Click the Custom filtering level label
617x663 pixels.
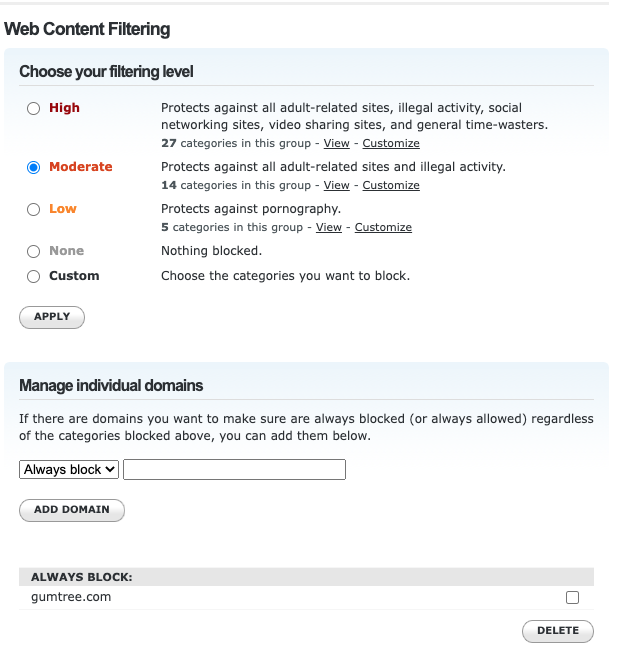click(74, 276)
